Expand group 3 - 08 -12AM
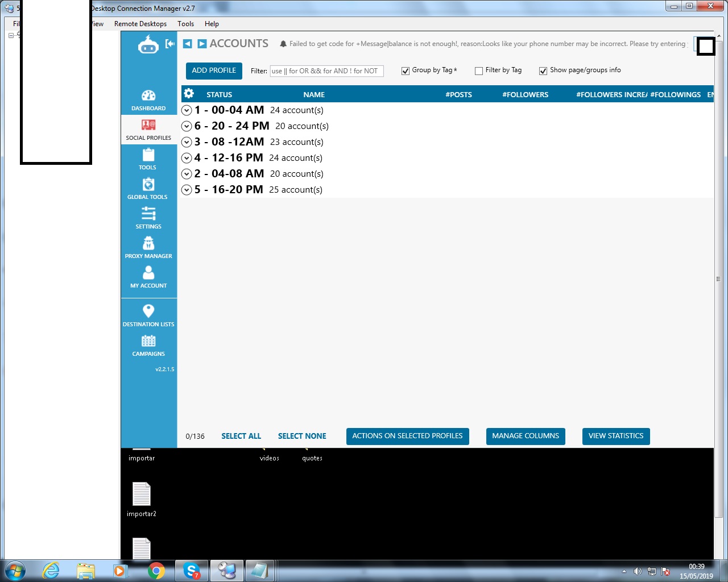Screen dimensions: 728x582 tap(187, 142)
